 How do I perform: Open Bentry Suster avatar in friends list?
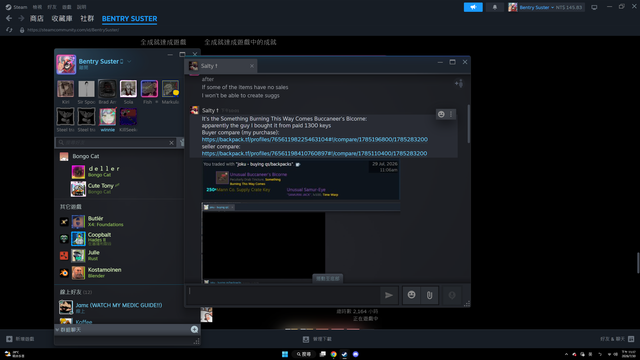[66, 64]
